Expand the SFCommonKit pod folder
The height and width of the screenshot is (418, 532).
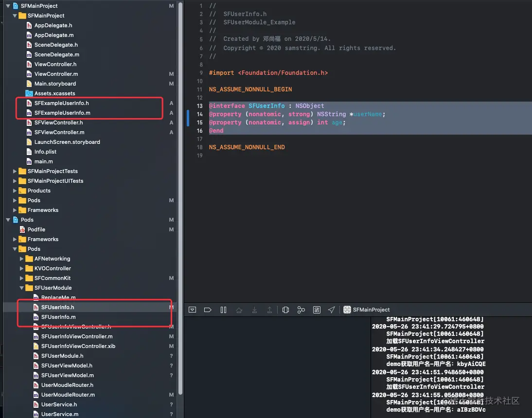click(x=22, y=278)
